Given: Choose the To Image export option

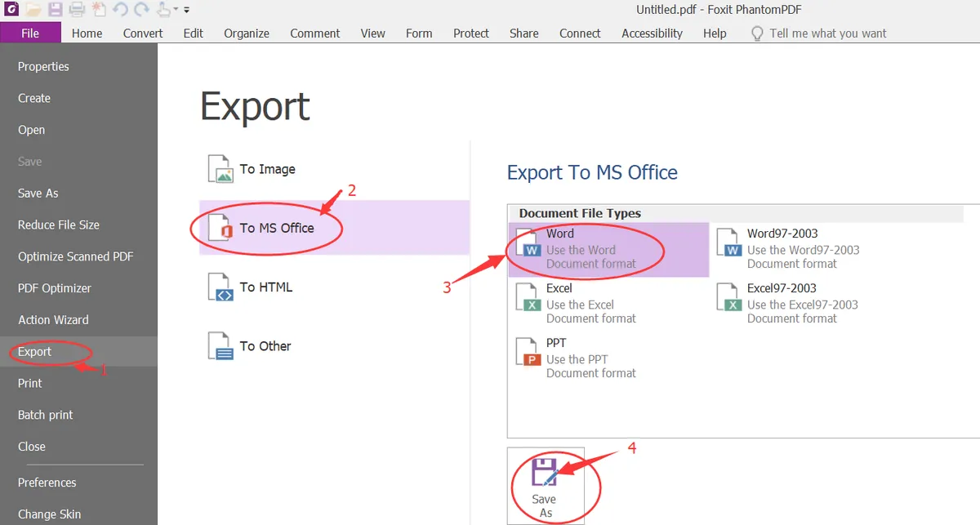Looking at the screenshot, I should [x=334, y=169].
